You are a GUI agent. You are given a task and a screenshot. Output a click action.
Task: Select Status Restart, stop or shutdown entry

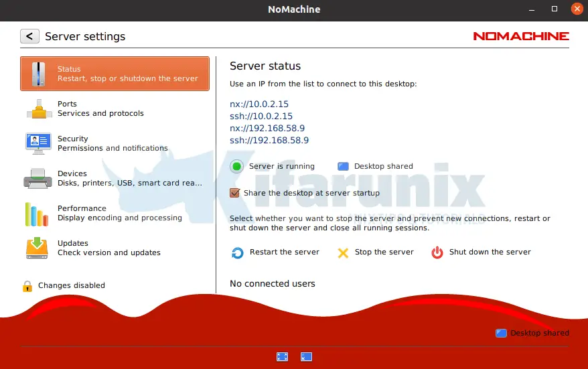click(x=115, y=74)
